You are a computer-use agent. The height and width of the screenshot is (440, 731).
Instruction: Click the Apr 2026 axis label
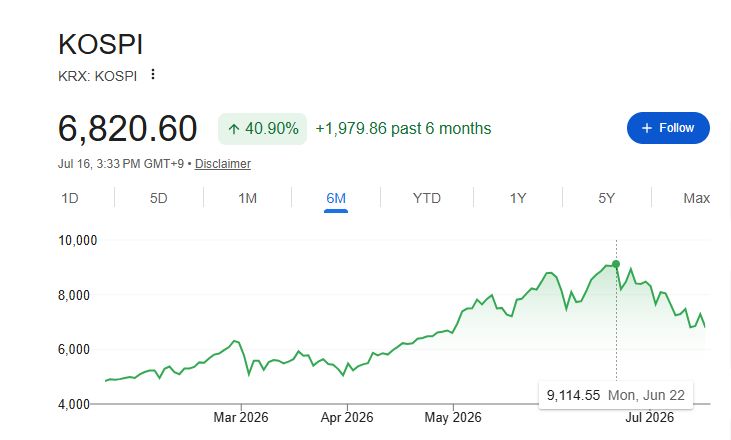coord(347,417)
